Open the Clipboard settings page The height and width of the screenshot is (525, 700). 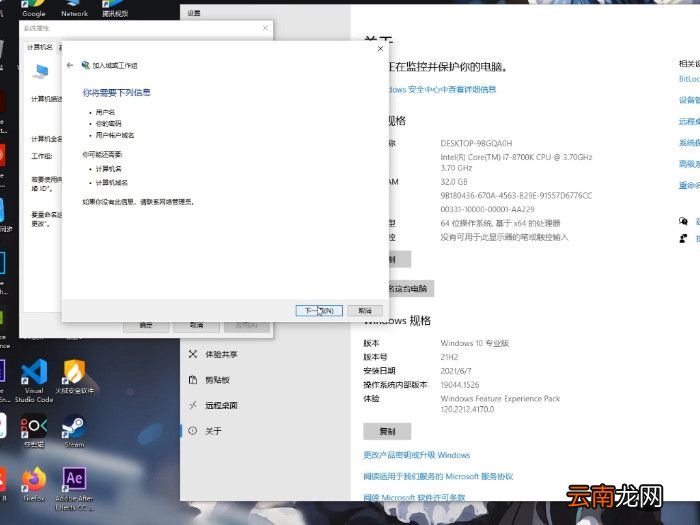point(217,380)
